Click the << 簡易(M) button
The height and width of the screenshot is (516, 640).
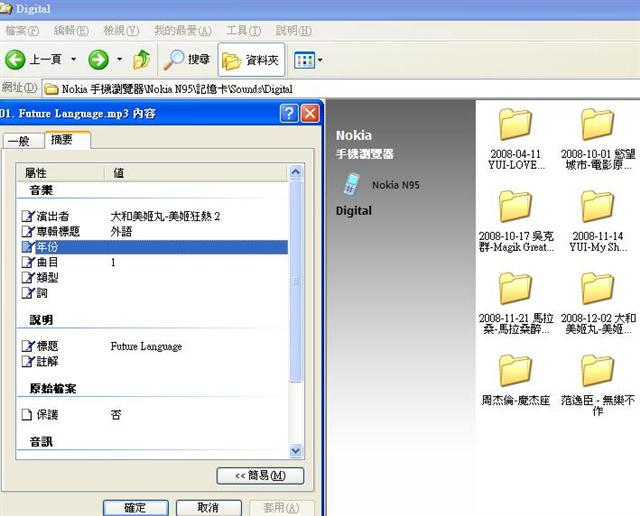pos(260,476)
